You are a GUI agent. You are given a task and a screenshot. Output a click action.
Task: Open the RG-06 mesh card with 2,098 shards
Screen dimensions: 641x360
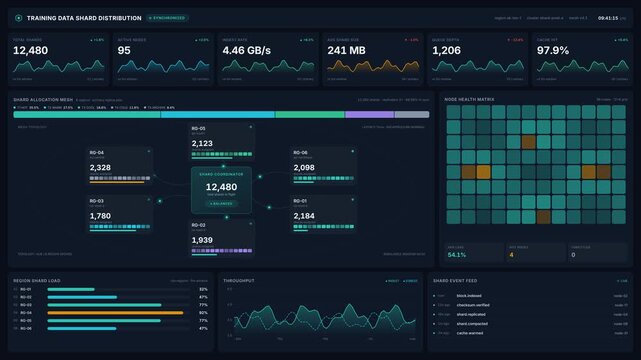click(x=323, y=166)
